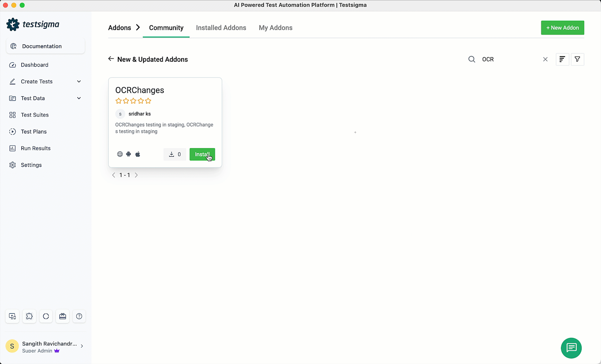
Task: Click the OCRChanges description text
Action: tap(164, 128)
